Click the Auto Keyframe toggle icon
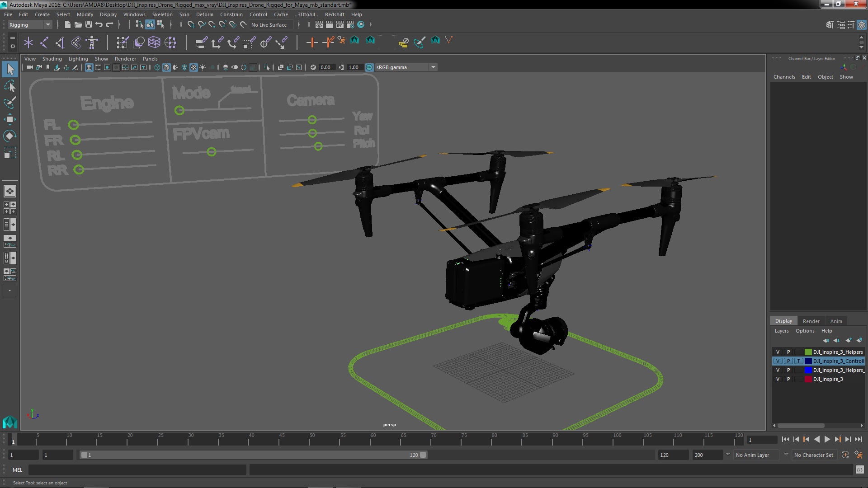The image size is (868, 488). coord(845,455)
